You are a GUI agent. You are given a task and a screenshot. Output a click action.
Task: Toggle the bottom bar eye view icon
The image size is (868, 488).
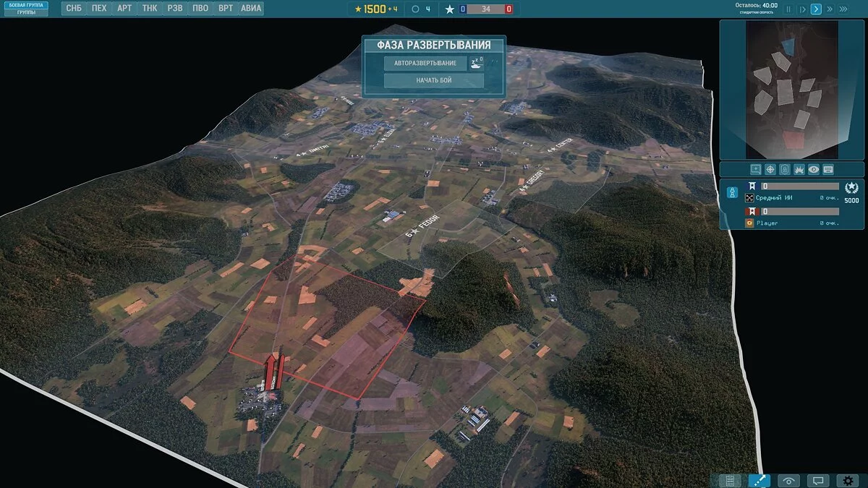pyautogui.click(x=788, y=480)
